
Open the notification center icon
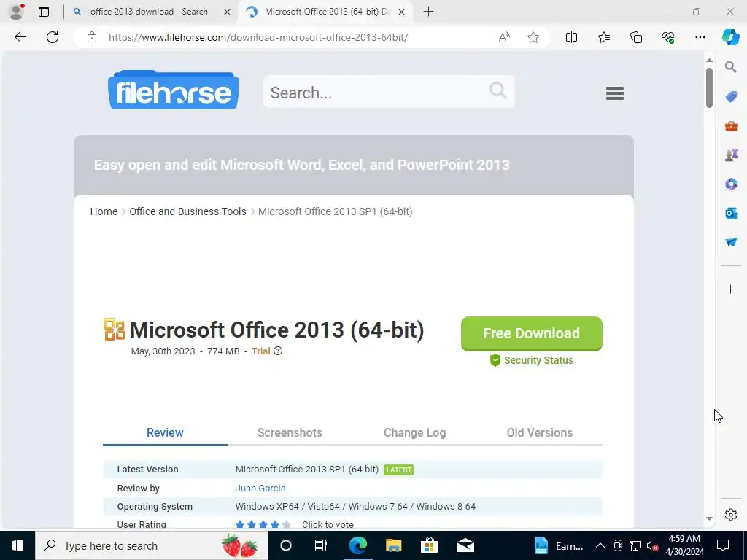point(723,545)
